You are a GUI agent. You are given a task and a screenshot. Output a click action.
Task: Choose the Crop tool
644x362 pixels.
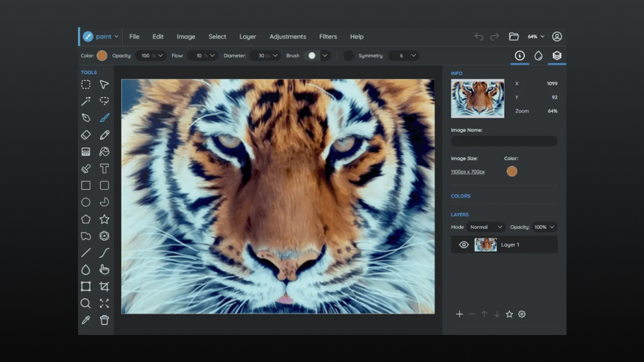(104, 286)
